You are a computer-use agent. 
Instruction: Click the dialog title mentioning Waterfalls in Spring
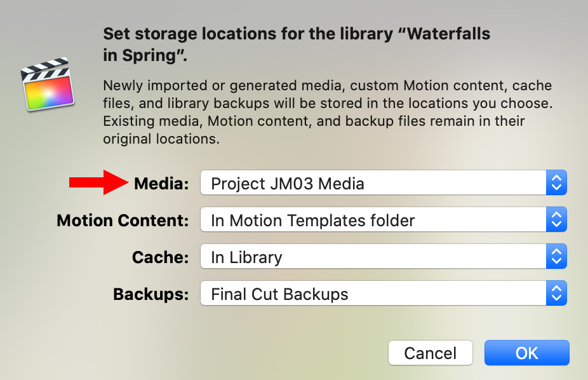click(x=297, y=44)
